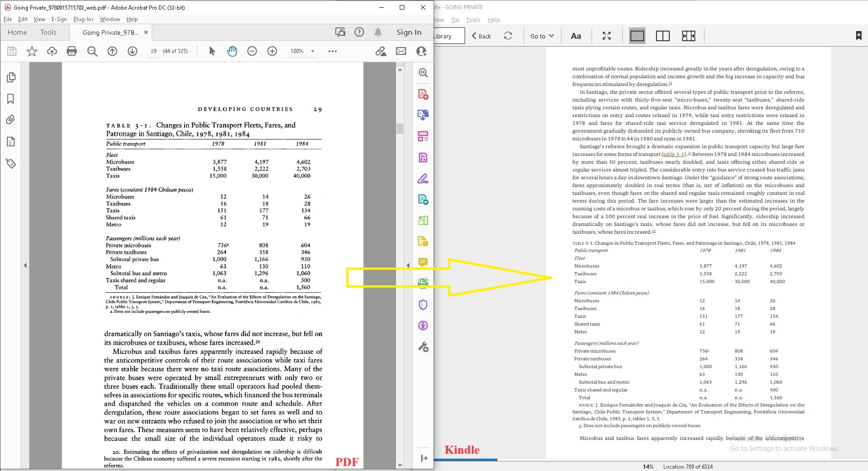The width and height of the screenshot is (868, 471).
Task: Select the Hand tool in Acrobat
Action: point(232,51)
